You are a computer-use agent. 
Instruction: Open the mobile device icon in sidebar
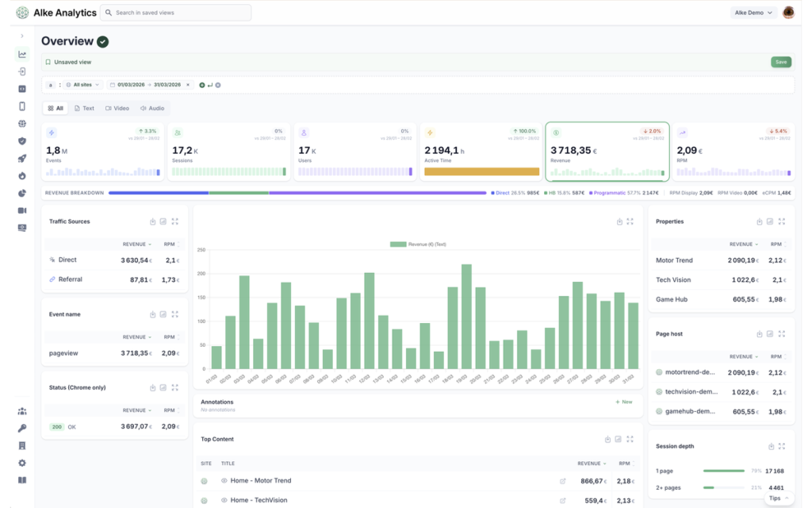coord(22,106)
